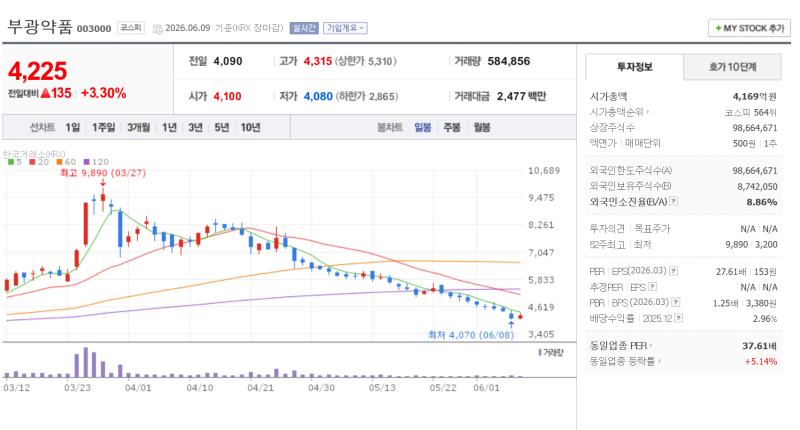
Task: Open help icon next to 외국인소진율(B/A)
Action: 673,201
